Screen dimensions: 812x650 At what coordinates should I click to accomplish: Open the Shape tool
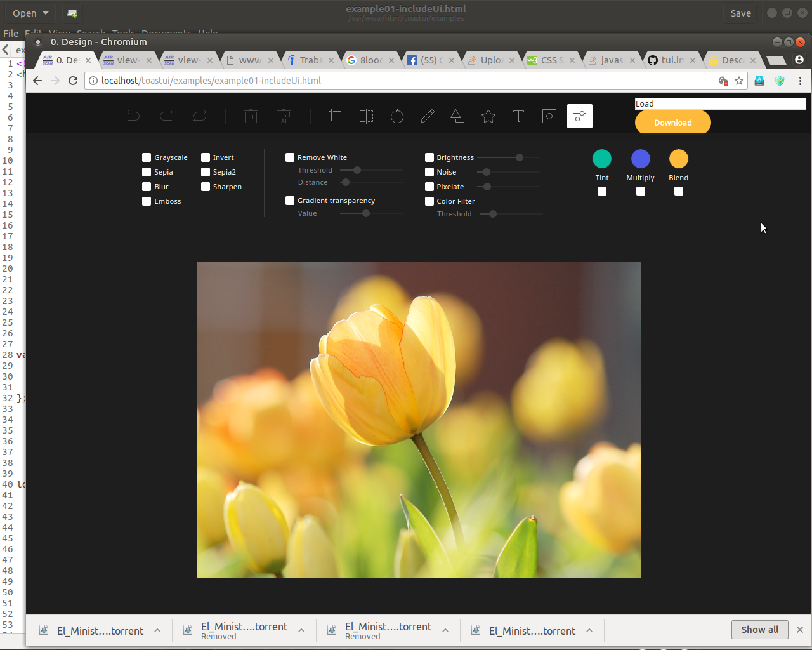tap(457, 116)
